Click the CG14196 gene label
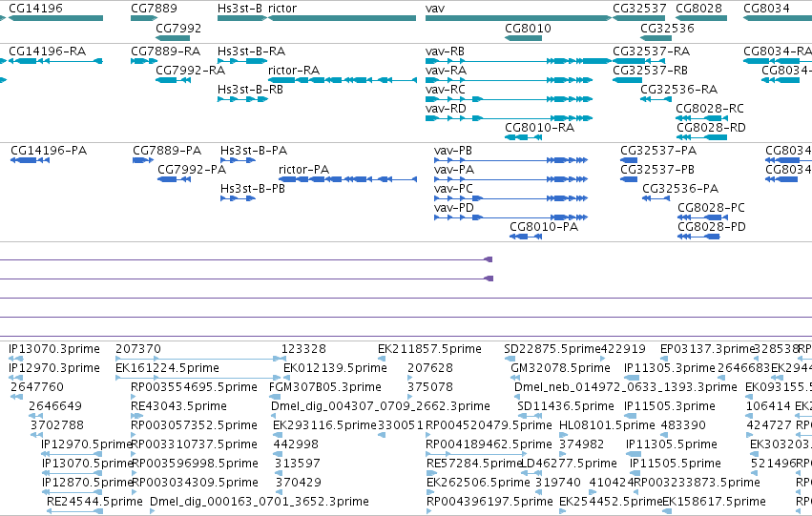Image resolution: width=812 pixels, height=516 pixels. [x=35, y=9]
